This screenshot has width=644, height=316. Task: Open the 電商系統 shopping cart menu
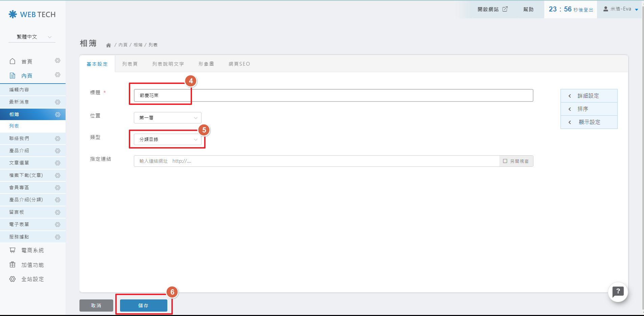click(x=32, y=250)
